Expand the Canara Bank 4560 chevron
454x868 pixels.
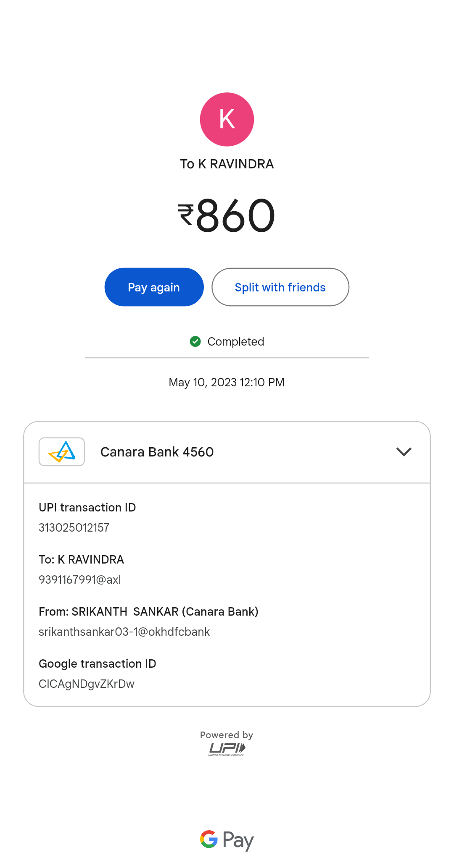click(404, 452)
